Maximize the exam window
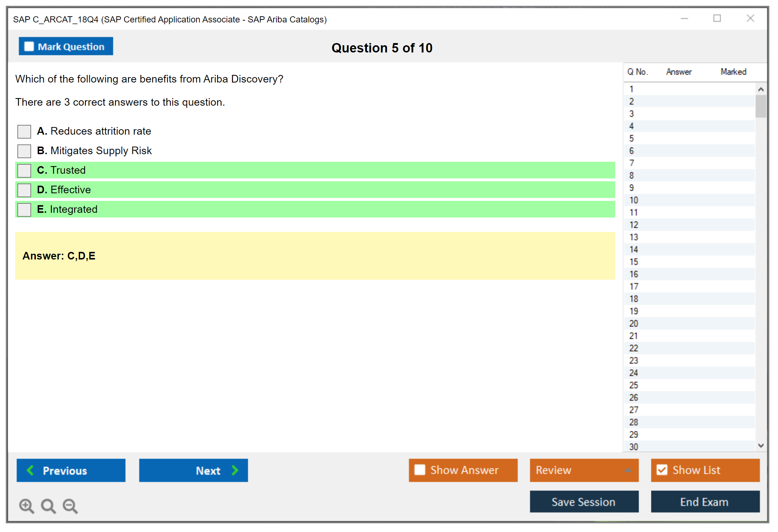778x532 pixels. 717,18
